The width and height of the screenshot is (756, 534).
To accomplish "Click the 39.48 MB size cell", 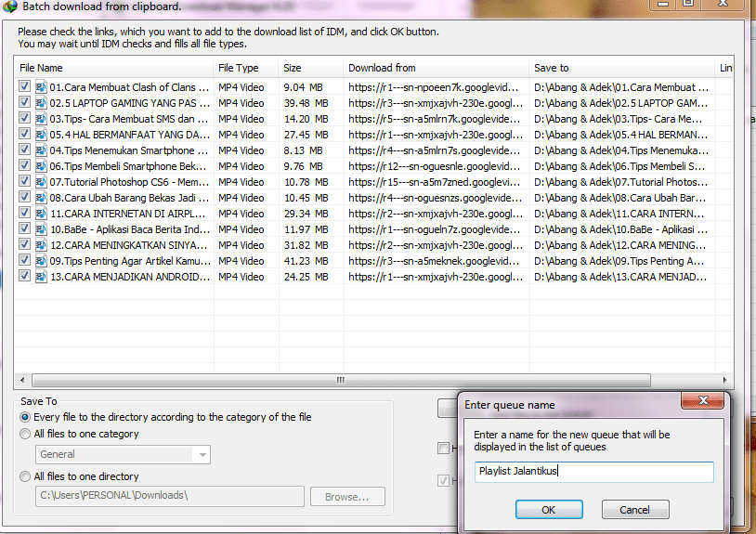I will click(306, 103).
